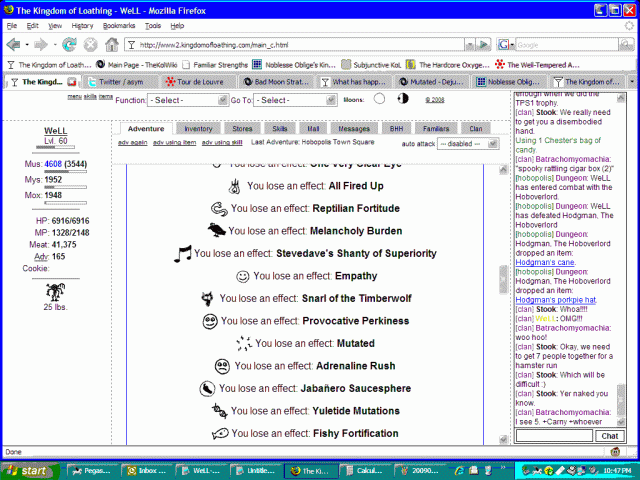640x480 pixels.
Task: Click the Melancholy Burden crow icon
Action: pos(216,231)
